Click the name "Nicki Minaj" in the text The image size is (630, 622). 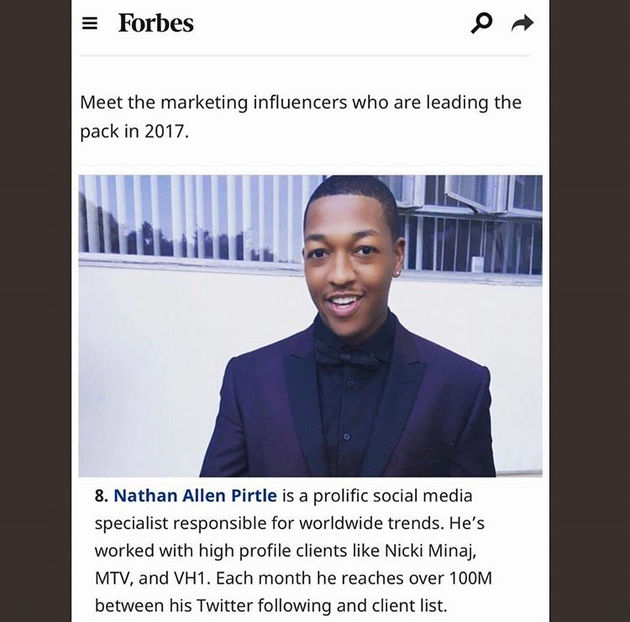[430, 551]
